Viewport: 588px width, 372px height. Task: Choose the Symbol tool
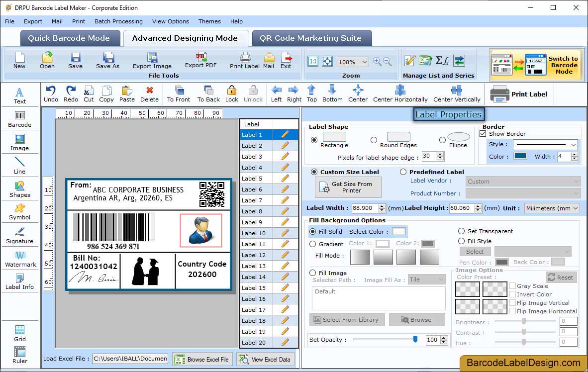pyautogui.click(x=19, y=212)
